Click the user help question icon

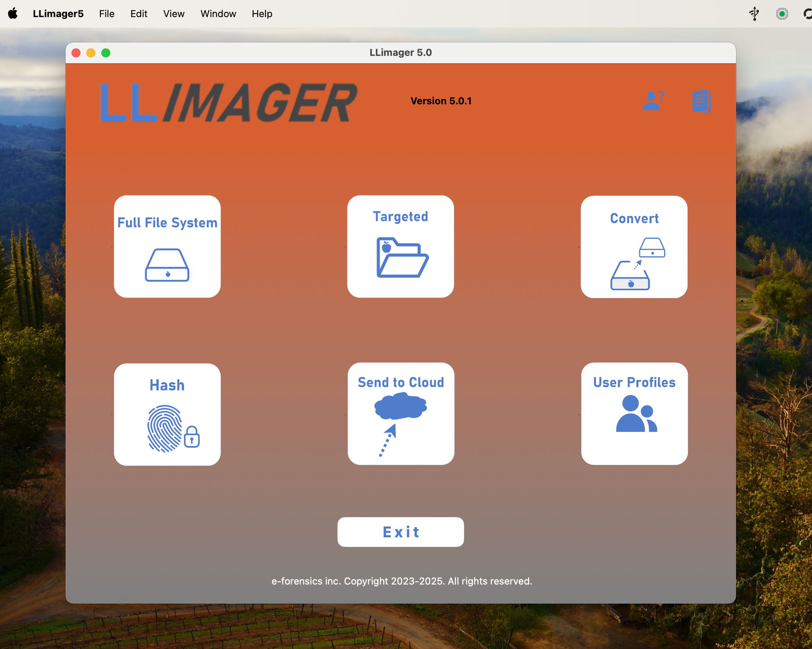(653, 101)
